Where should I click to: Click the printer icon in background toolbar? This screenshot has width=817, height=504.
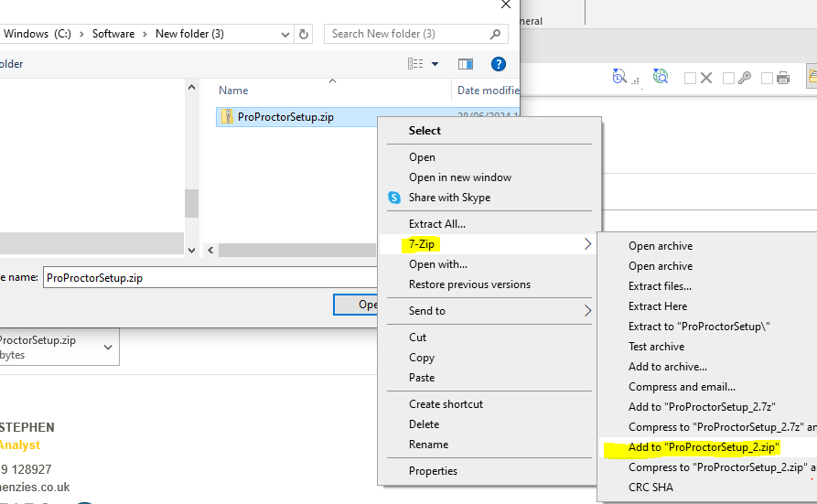(x=782, y=79)
